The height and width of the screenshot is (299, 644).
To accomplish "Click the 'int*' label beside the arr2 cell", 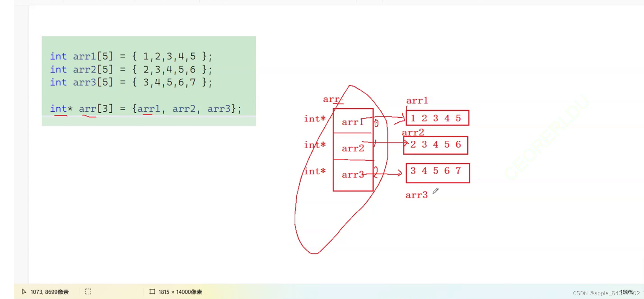I will (x=315, y=145).
